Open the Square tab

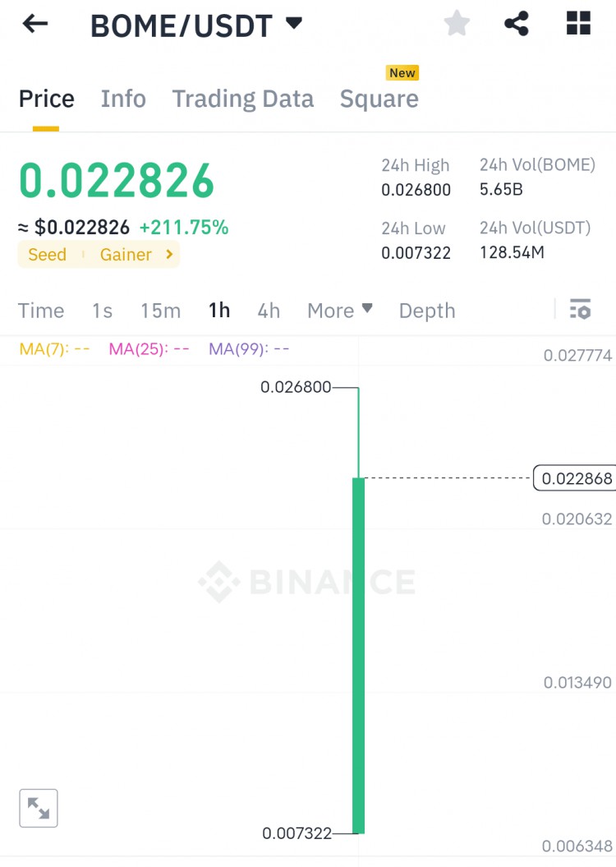pos(379,99)
